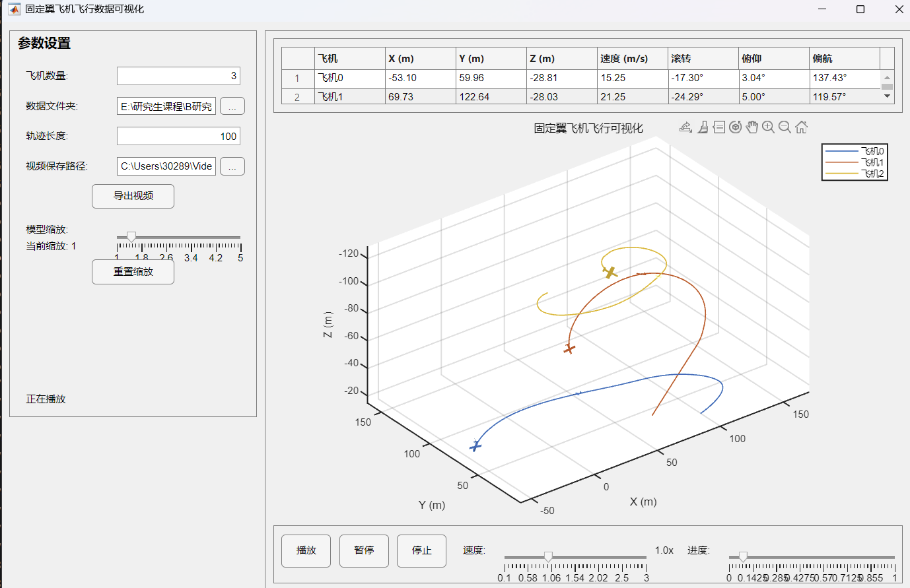Image resolution: width=910 pixels, height=588 pixels.
Task: Select the 5.00° pitch cell
Action: pos(774,96)
